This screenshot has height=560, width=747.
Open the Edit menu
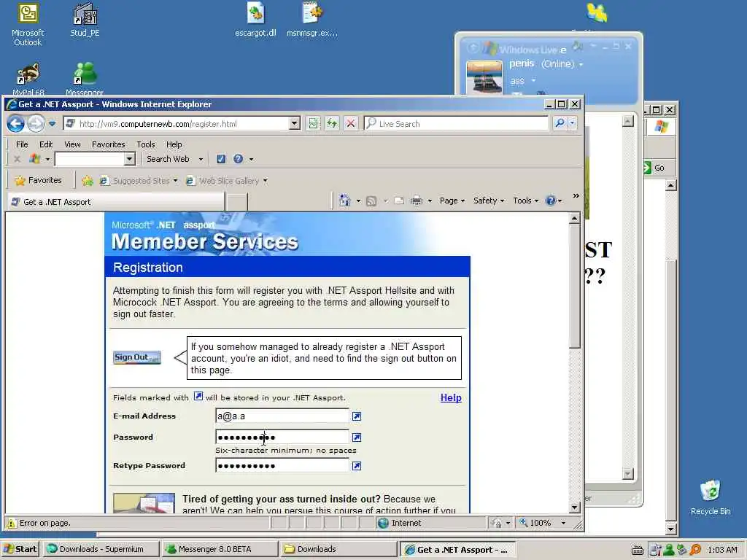coord(46,144)
